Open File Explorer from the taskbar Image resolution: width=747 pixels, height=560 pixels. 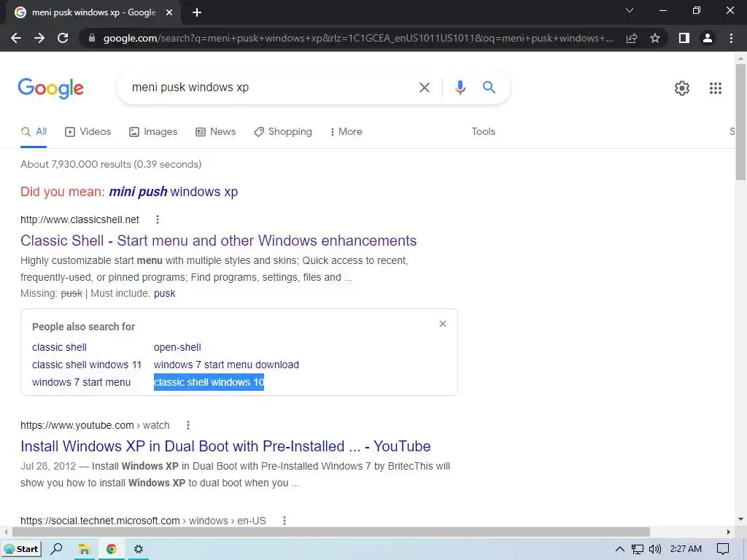[85, 549]
